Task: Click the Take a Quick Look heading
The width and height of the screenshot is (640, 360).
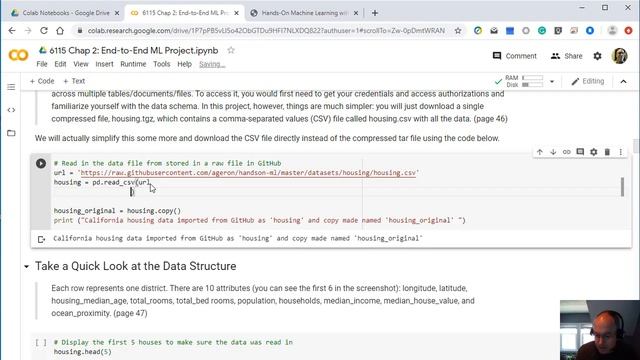Action: coord(136,266)
